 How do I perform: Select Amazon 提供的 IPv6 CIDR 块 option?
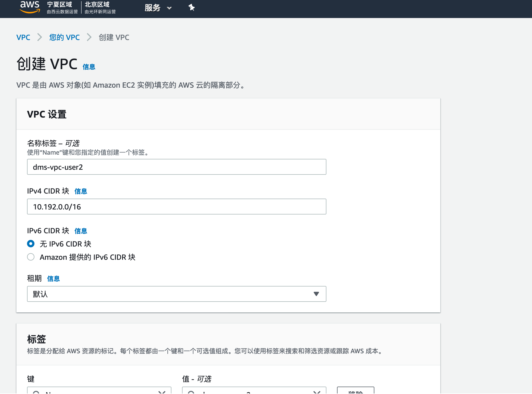[x=31, y=257]
